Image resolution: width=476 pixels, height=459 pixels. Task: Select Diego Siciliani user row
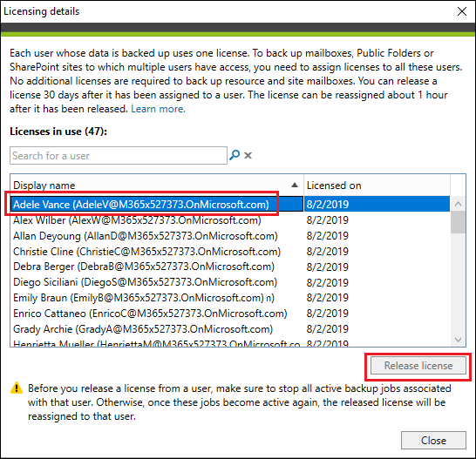pos(230,282)
